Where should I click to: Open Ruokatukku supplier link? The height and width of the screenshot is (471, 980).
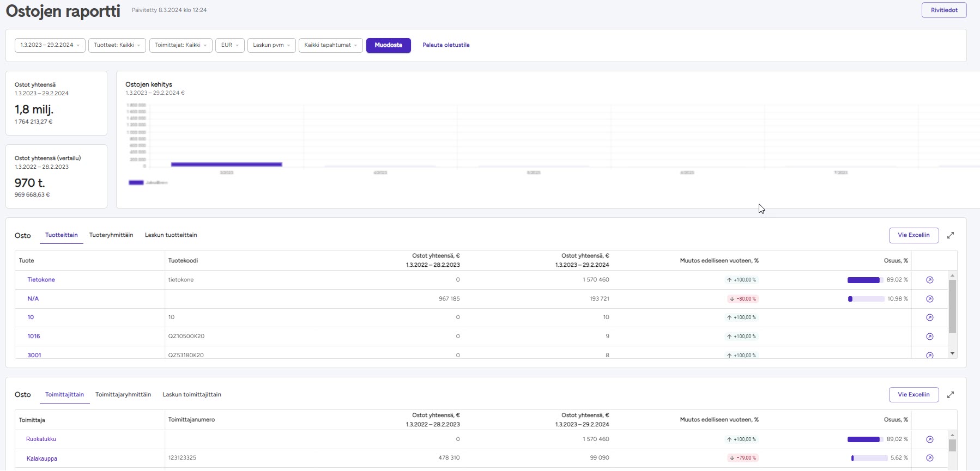pos(41,439)
